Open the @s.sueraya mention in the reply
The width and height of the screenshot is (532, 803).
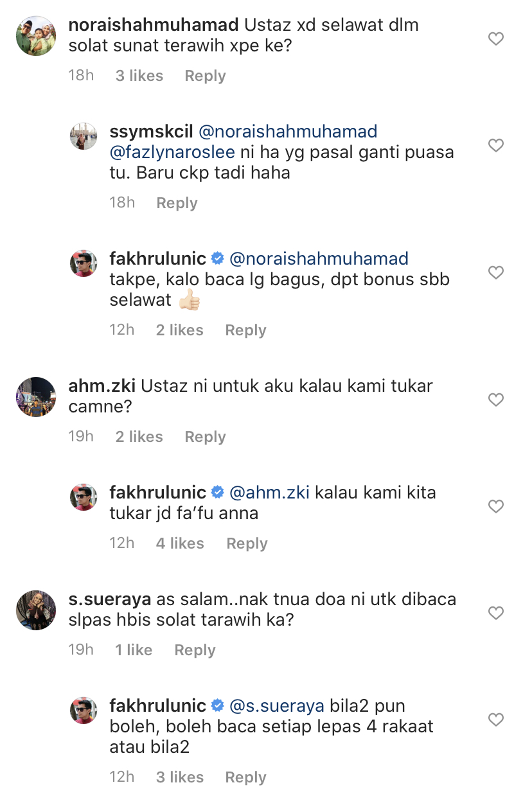pyautogui.click(x=277, y=706)
